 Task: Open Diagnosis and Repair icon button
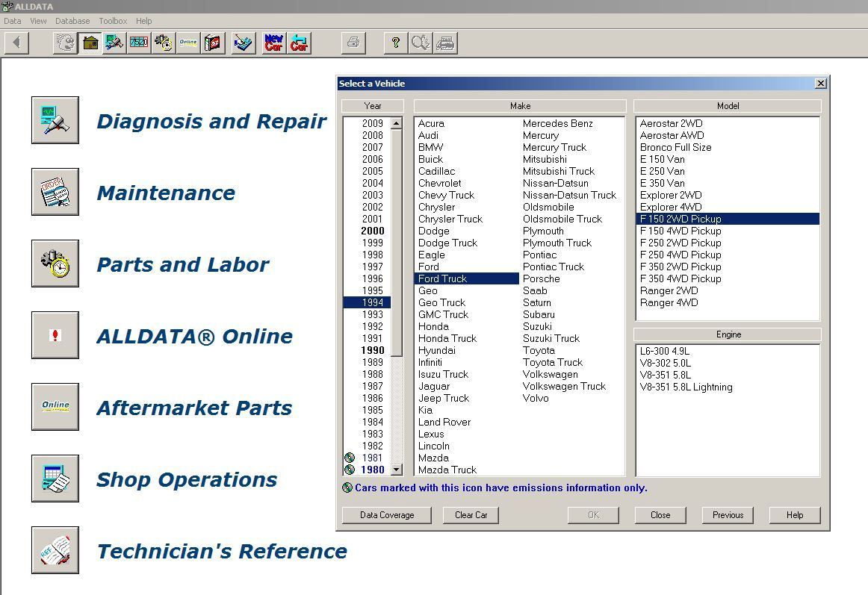pos(55,120)
